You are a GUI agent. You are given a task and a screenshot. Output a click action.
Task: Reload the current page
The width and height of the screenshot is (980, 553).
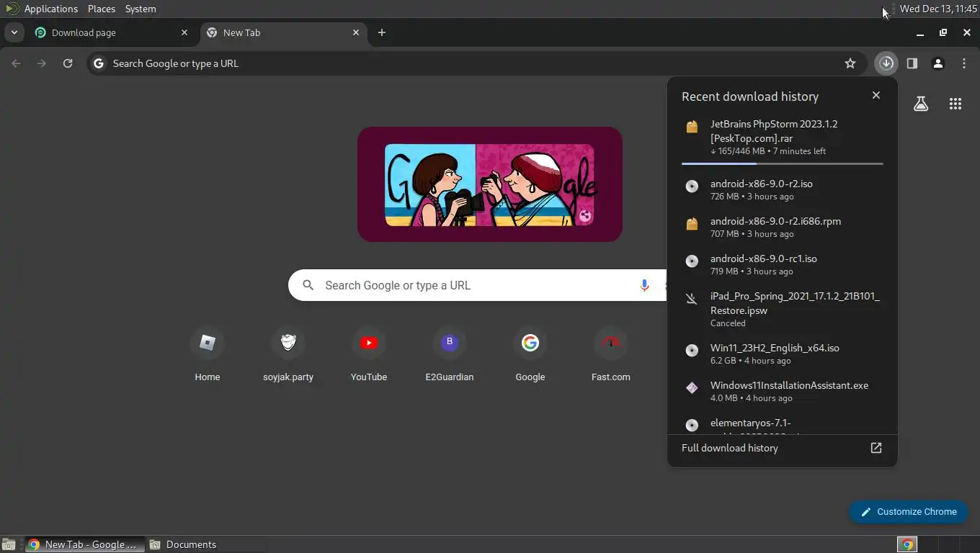click(68, 63)
